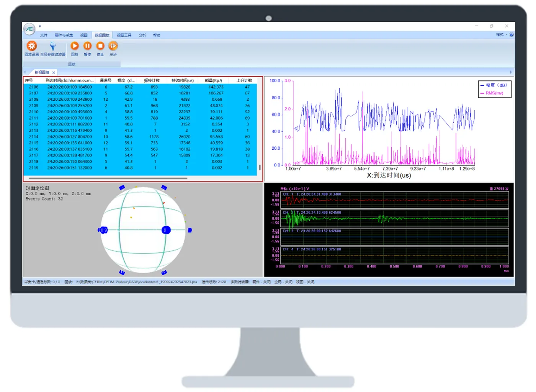Image resolution: width=536 pixels, height=392 pixels.
Task: Select table row with index 2117
Action: [x=141, y=155]
